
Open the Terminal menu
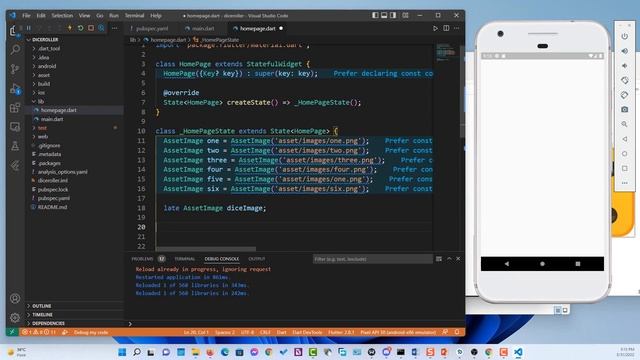(x=134, y=16)
